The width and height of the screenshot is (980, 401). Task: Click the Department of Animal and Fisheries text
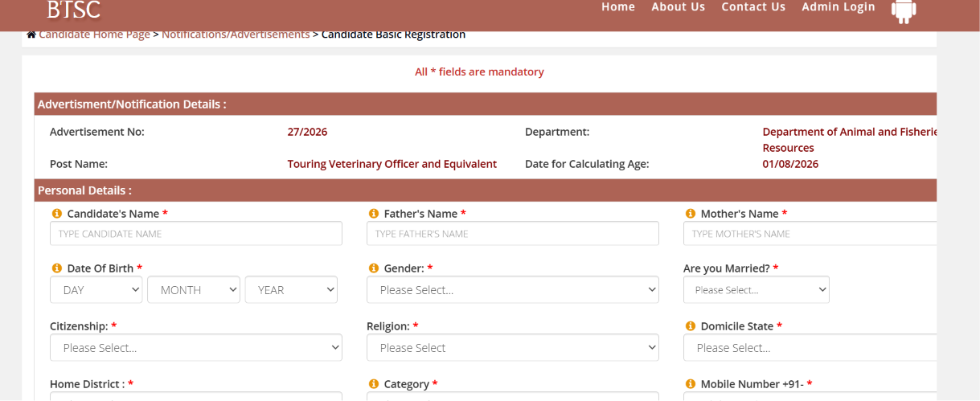[x=850, y=140]
